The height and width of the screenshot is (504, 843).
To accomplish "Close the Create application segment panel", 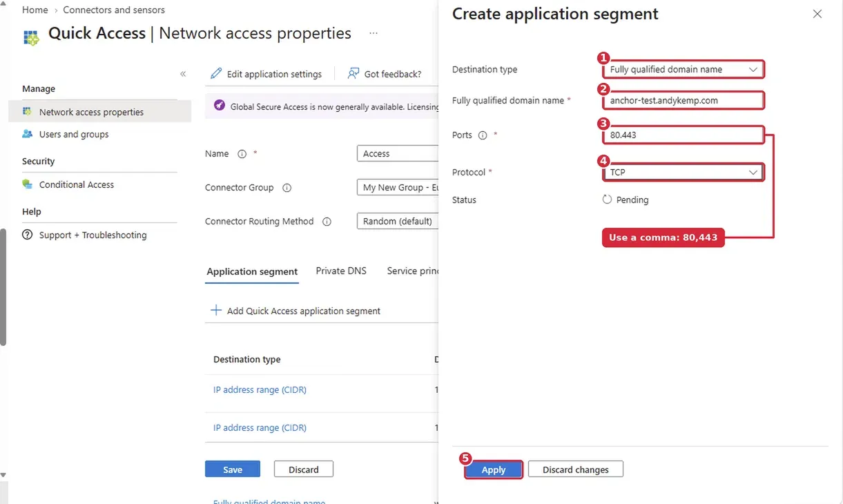I will click(x=817, y=14).
